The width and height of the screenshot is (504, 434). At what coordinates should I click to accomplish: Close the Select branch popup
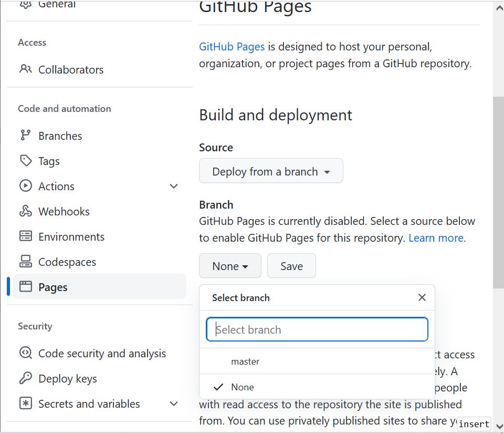(x=422, y=297)
